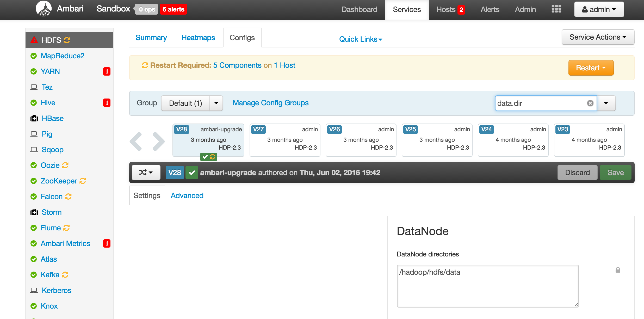Screen dimensions: 644x319
Task: Open the version compare shuffle dropdown
Action: 146,172
